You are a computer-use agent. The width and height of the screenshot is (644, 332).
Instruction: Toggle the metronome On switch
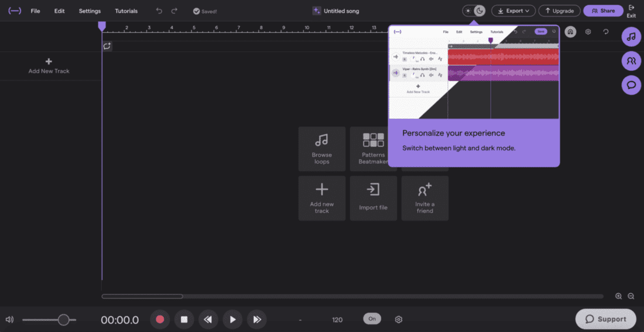372,319
